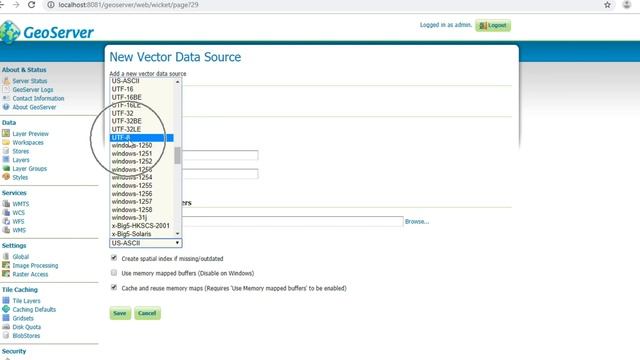
Task: Click About GeoServer icon
Action: click(6, 107)
